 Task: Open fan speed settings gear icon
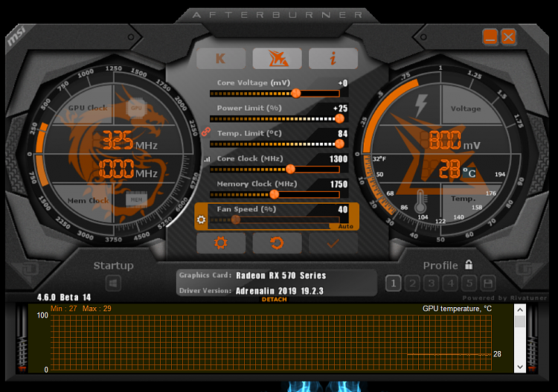pos(202,219)
